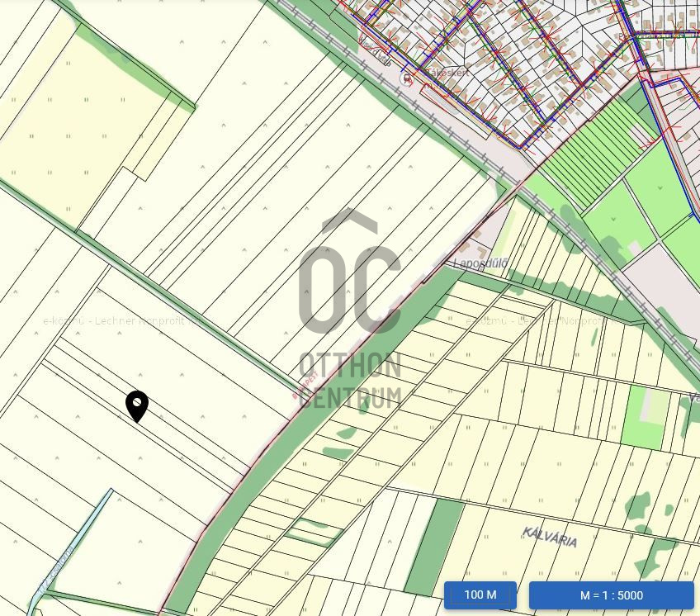
Task: Select the light blue IV.-csatorna canal label
Action: pos(56,571)
